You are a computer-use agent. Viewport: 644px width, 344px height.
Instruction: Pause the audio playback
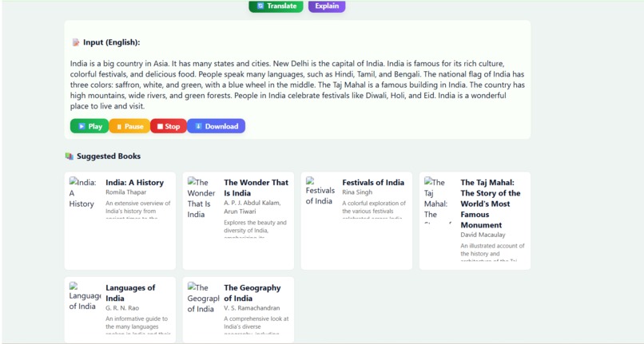coord(129,126)
